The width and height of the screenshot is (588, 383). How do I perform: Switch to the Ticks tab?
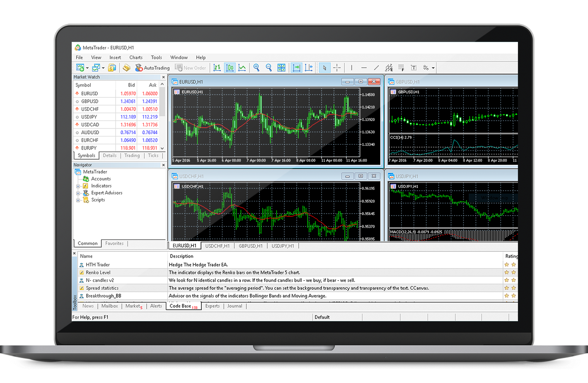pos(153,155)
